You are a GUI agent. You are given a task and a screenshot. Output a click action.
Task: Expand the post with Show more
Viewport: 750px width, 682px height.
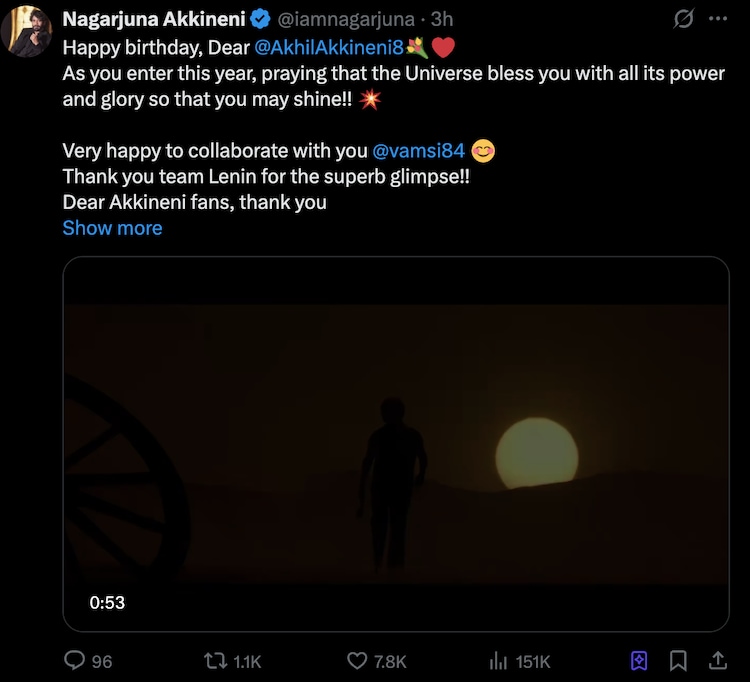point(112,228)
